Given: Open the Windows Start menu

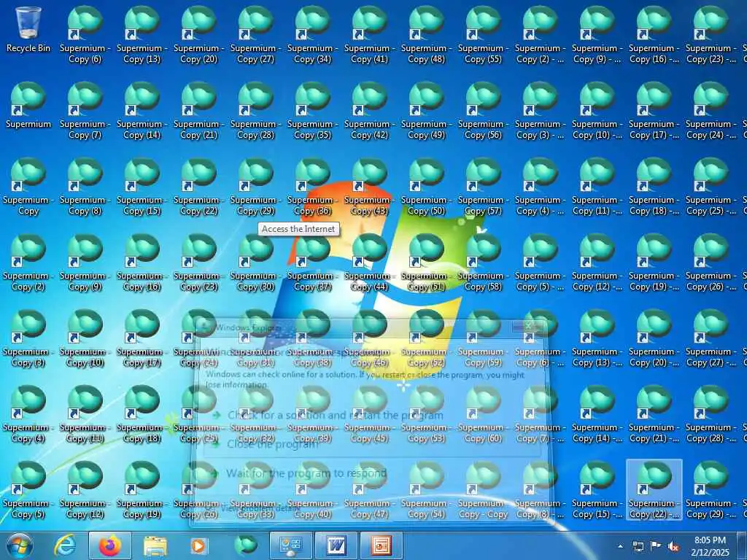Looking at the screenshot, I should 19,546.
